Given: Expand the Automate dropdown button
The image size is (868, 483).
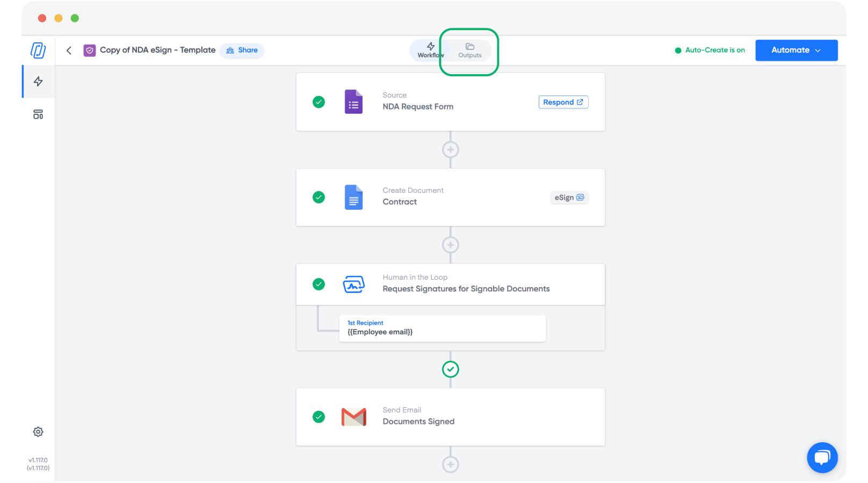Looking at the screenshot, I should (x=796, y=50).
